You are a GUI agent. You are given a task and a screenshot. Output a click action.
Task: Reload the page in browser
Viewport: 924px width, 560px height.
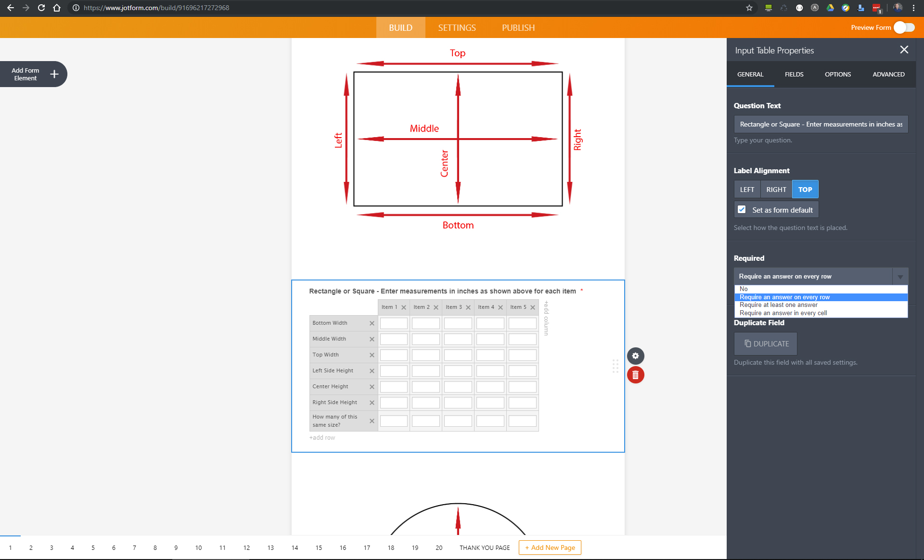41,8
